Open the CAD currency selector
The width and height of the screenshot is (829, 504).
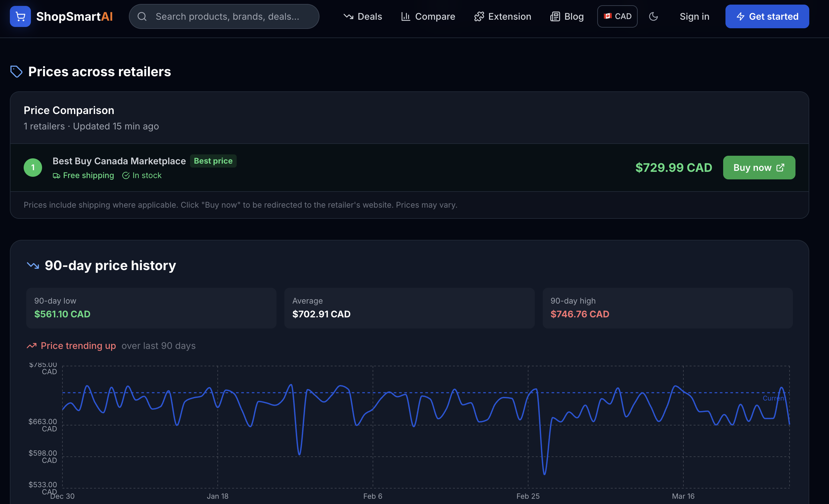pyautogui.click(x=617, y=16)
